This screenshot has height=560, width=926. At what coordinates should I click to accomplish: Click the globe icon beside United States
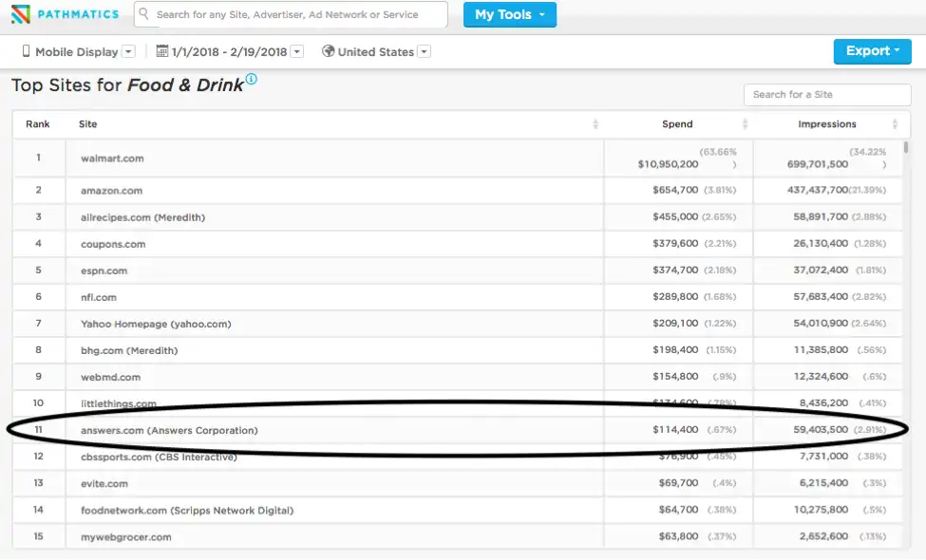click(x=328, y=51)
